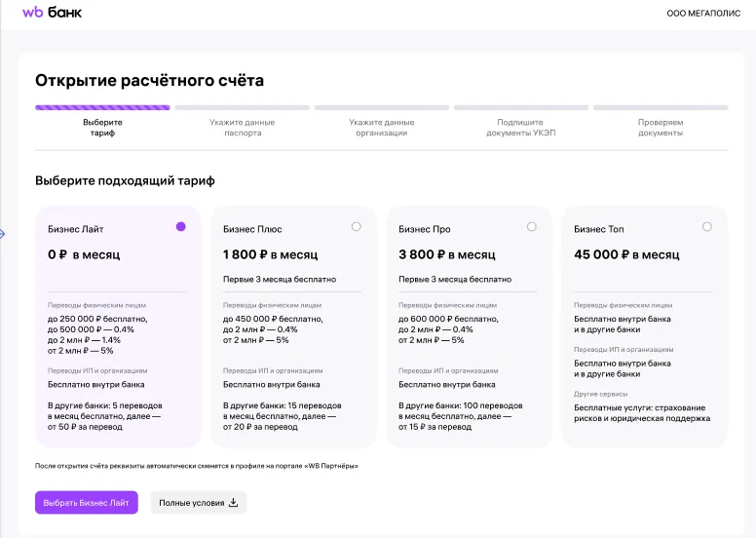
Task: Click the download icon beside Полные условия
Action: pyautogui.click(x=233, y=502)
